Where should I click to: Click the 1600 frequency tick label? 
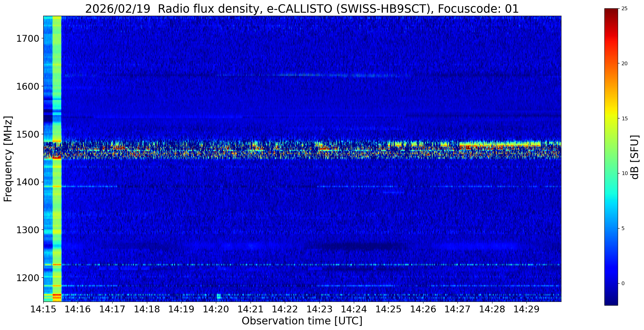pyautogui.click(x=28, y=86)
